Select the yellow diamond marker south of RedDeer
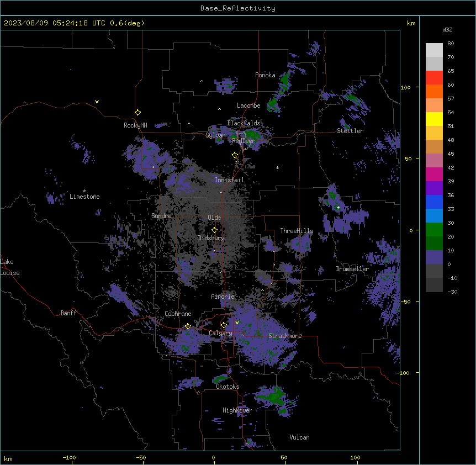 [235, 155]
